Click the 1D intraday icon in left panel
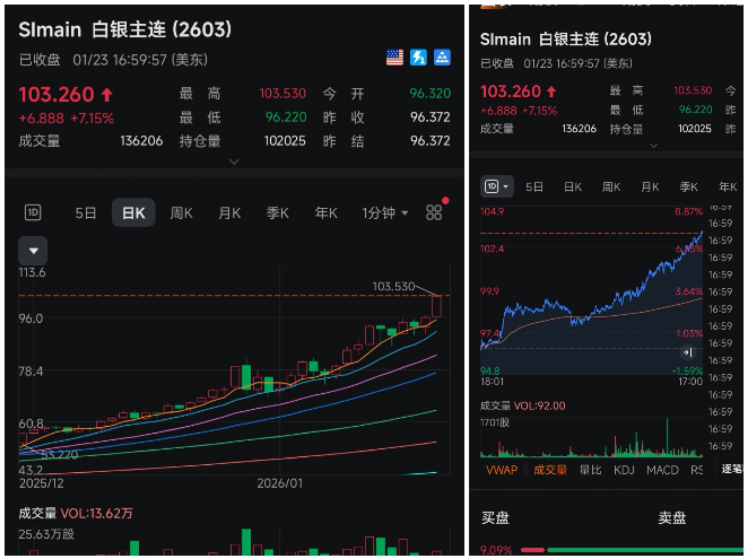Viewport: 748px width, 560px height. click(33, 213)
